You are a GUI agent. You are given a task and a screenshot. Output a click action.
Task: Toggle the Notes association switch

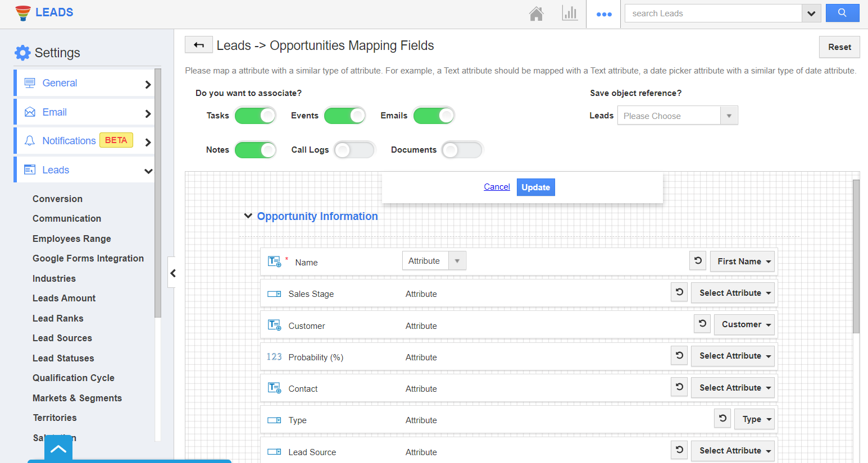(x=255, y=150)
